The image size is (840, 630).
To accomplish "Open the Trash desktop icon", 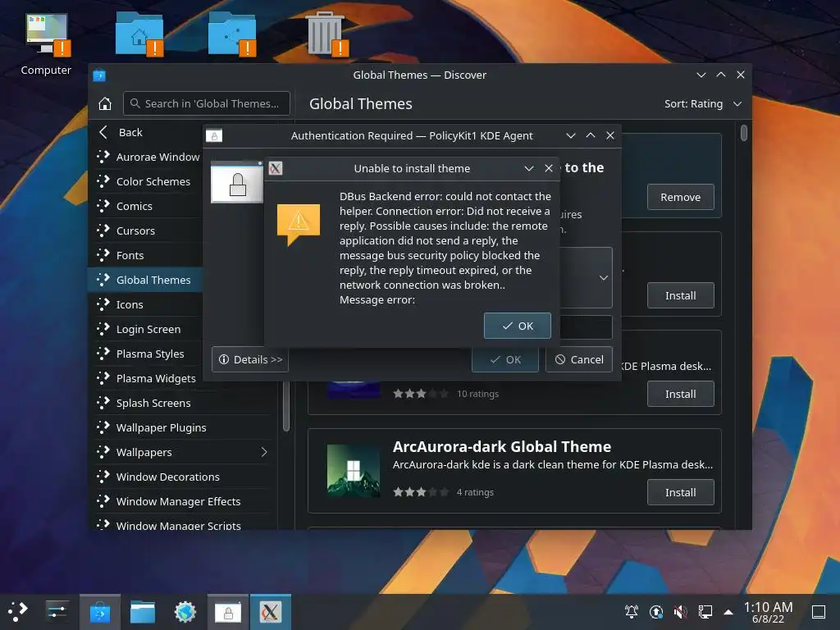I will tap(326, 34).
